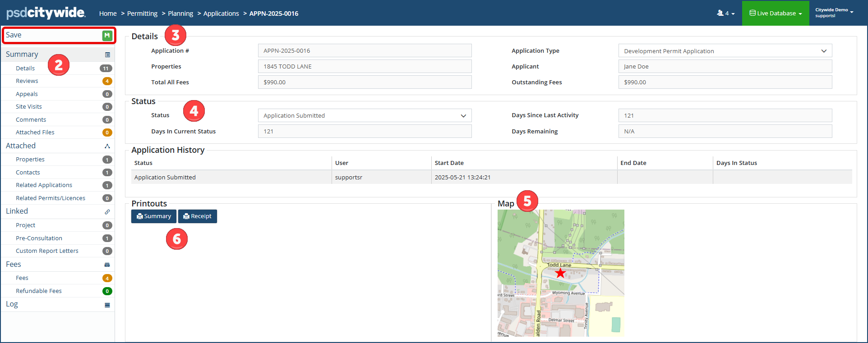The width and height of the screenshot is (868, 343).
Task: Click the psdcitywide logo
Action: click(46, 13)
